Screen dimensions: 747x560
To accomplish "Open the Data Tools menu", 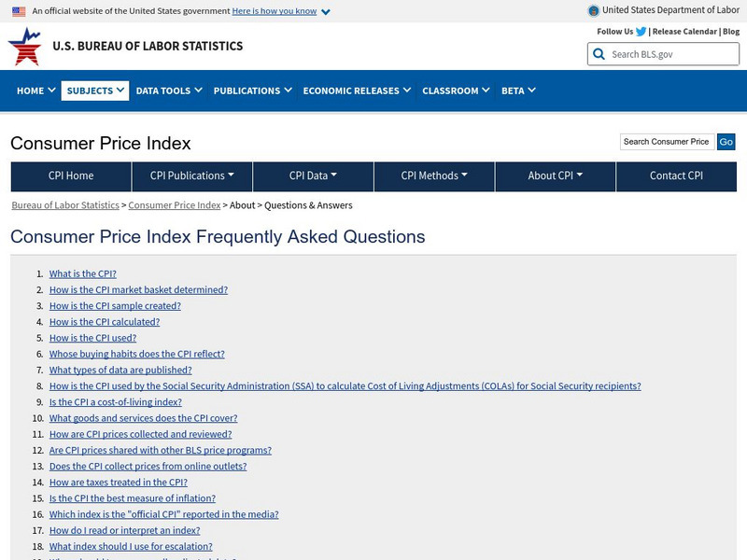I will (169, 91).
